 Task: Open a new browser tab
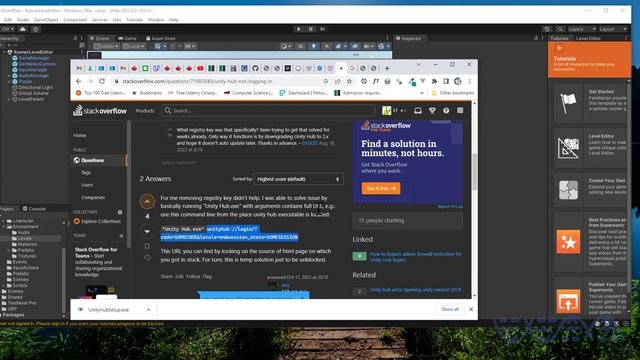click(387, 68)
